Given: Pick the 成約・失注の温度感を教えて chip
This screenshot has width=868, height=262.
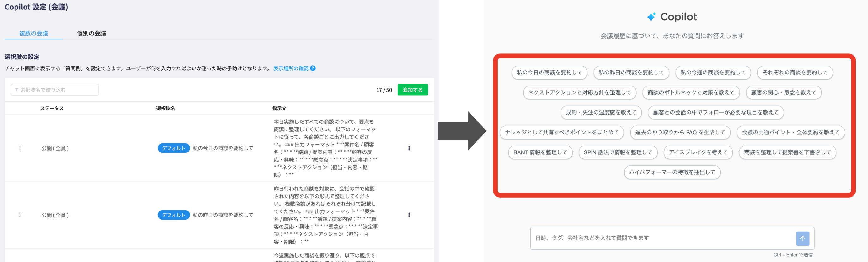Looking at the screenshot, I should 601,112.
